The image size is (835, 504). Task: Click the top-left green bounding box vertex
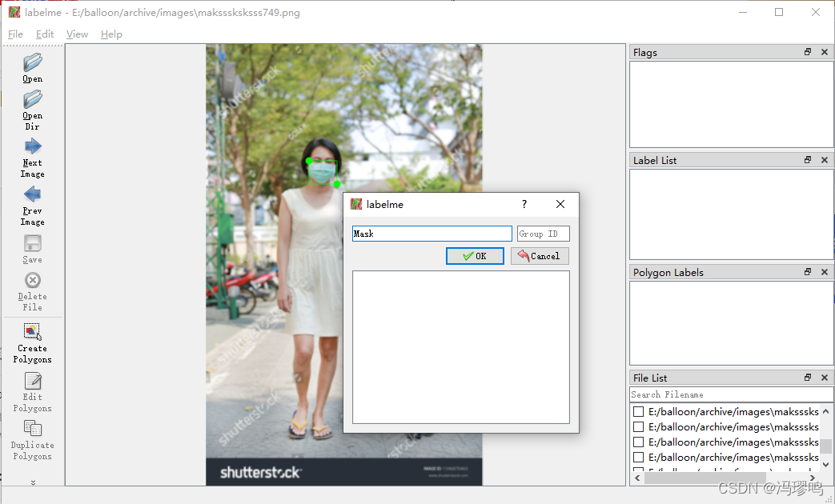click(x=309, y=160)
